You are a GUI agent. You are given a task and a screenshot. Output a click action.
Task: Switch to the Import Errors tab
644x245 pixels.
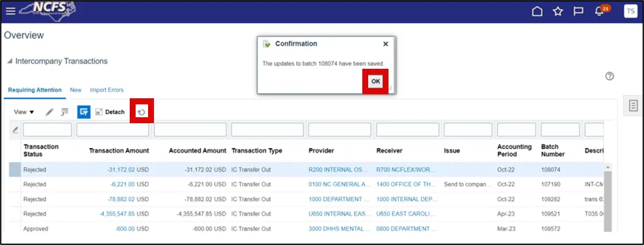(106, 90)
